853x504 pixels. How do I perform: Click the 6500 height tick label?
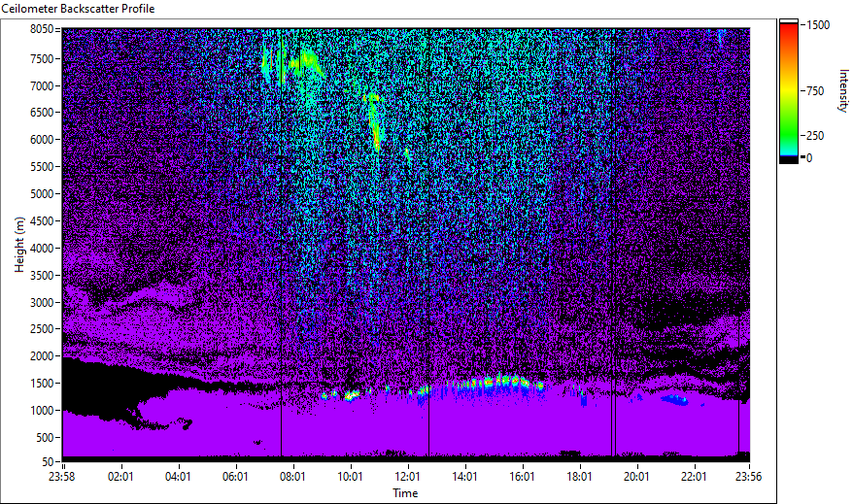[x=42, y=113]
